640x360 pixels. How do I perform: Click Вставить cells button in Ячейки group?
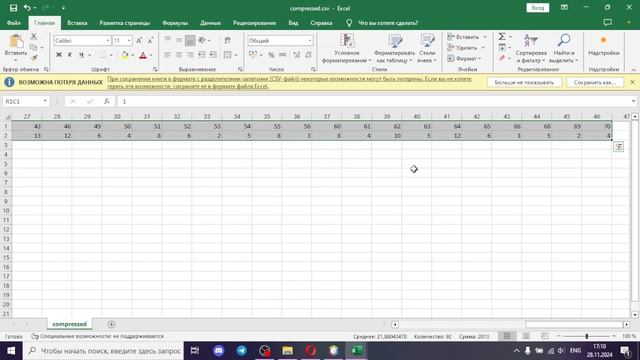coord(464,37)
